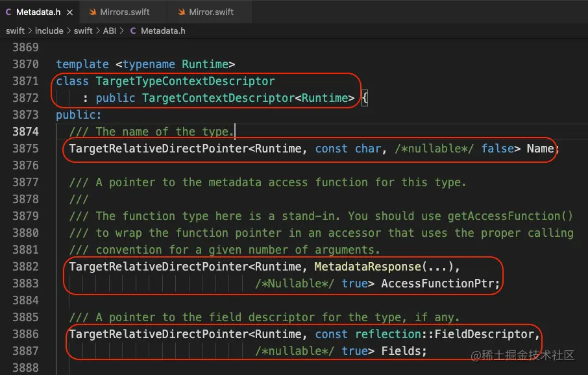Image resolution: width=588 pixels, height=375 pixels.
Task: Click the 'public:' access specifier
Action: pos(79,115)
